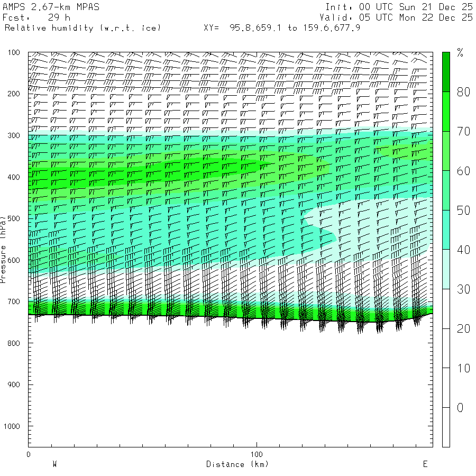The height and width of the screenshot is (476, 476).
Task: Click the 0 label on the colorbar
Action: [460, 408]
